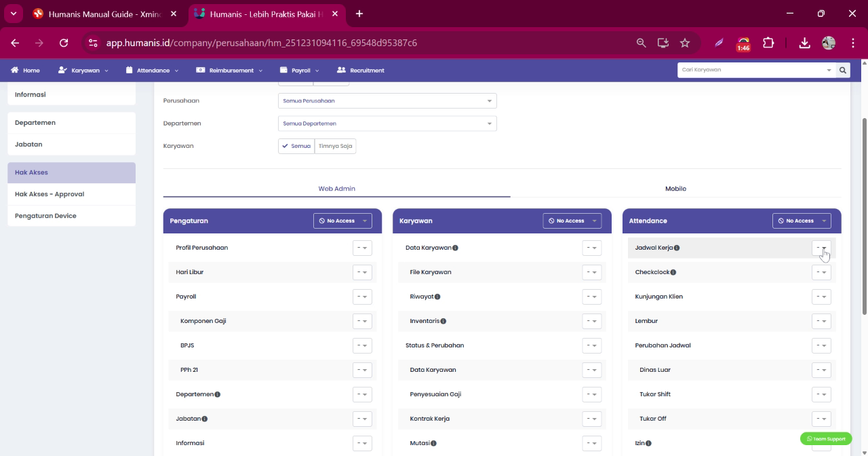
Task: Open access dropdown for Tukar Shift
Action: click(x=821, y=394)
